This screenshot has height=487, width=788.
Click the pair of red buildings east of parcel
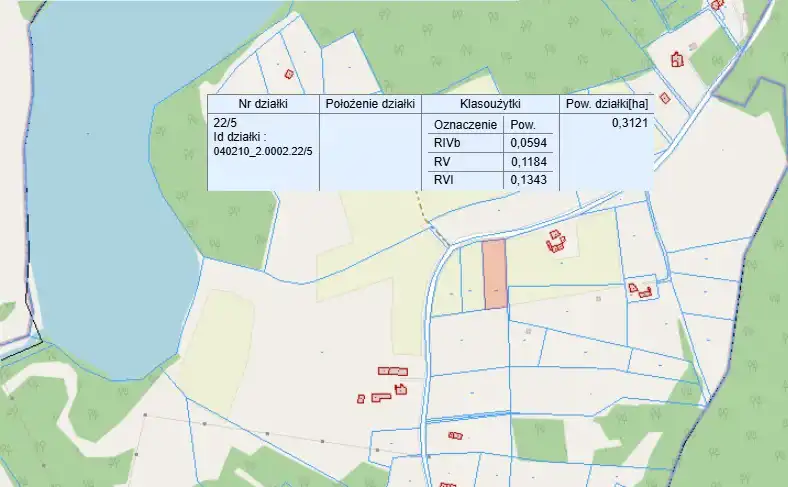(640, 291)
